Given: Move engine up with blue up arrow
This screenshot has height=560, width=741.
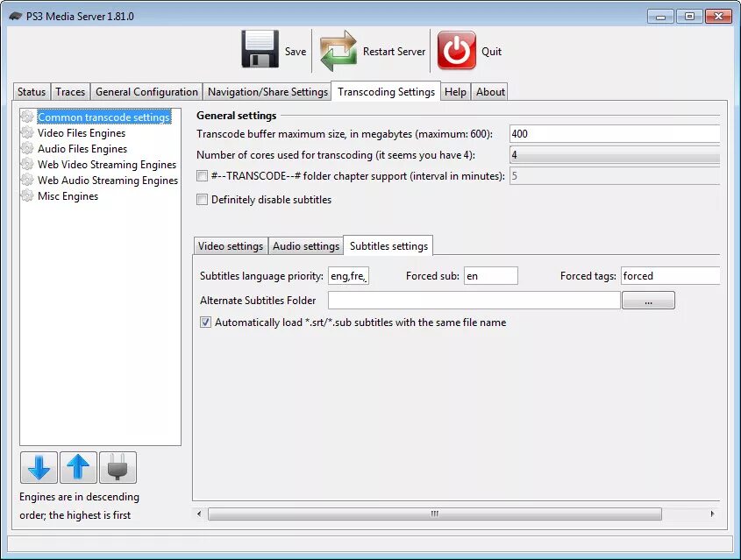Looking at the screenshot, I should pos(78,467).
